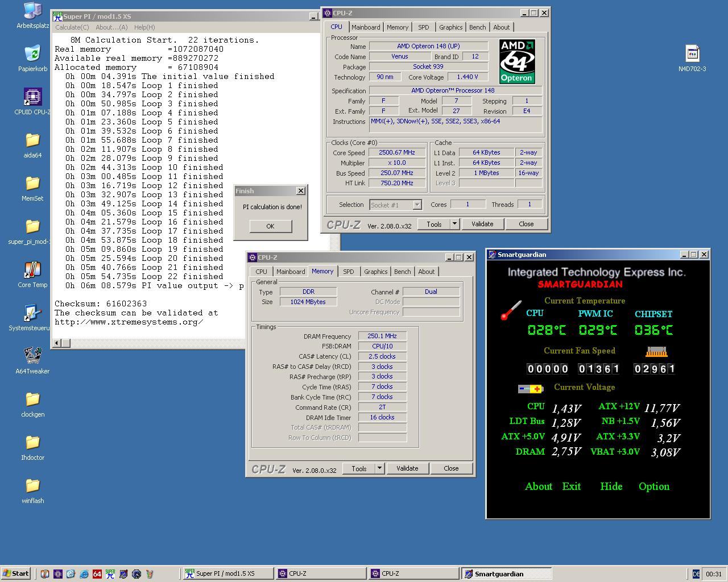The image size is (728, 582).
Task: Click the Checksum: 61602363 line in Super PI
Action: coord(101,304)
